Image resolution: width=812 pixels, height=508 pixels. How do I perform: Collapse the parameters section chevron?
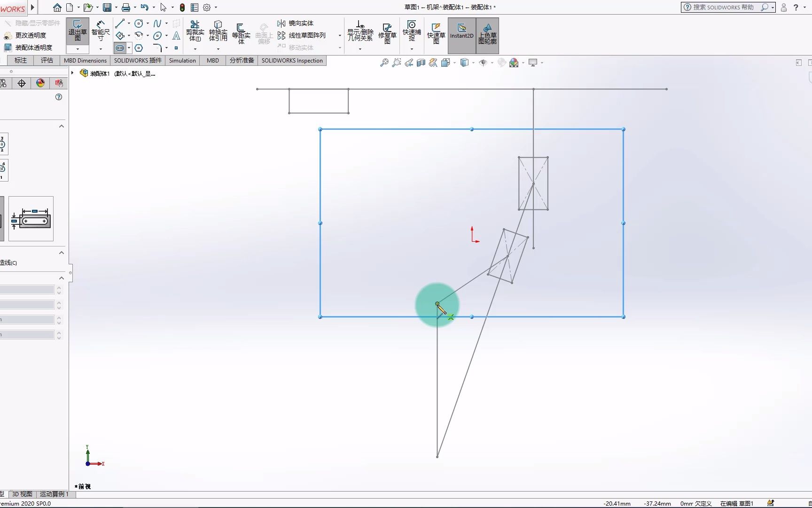pyautogui.click(x=62, y=278)
